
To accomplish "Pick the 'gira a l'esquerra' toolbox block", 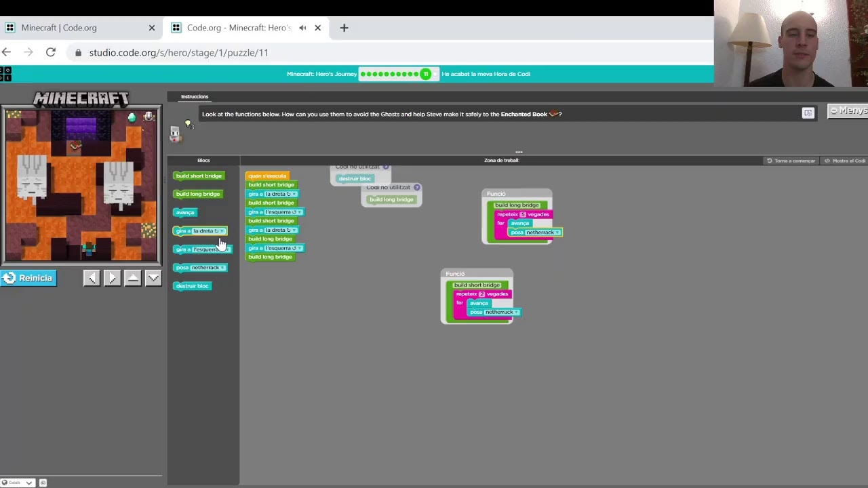I will point(201,249).
